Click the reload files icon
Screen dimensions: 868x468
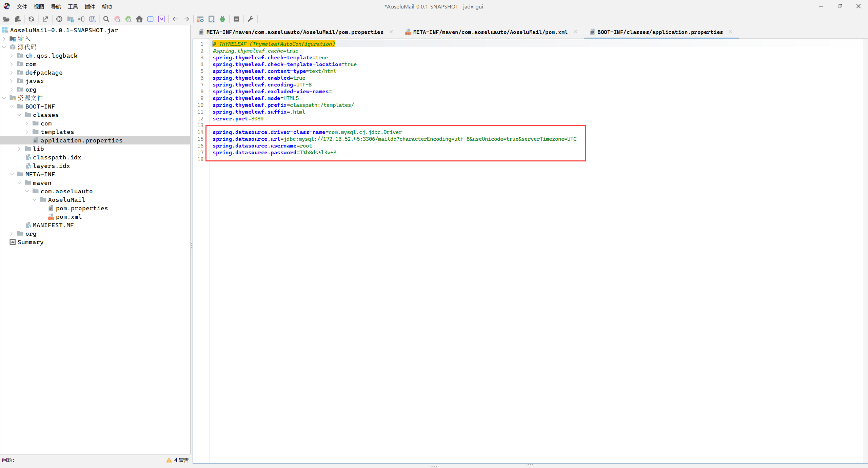click(31, 19)
